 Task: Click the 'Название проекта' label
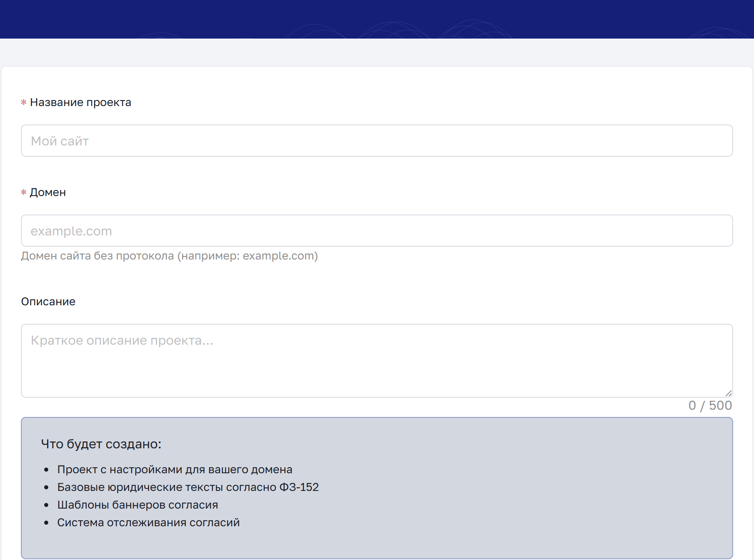pyautogui.click(x=80, y=102)
